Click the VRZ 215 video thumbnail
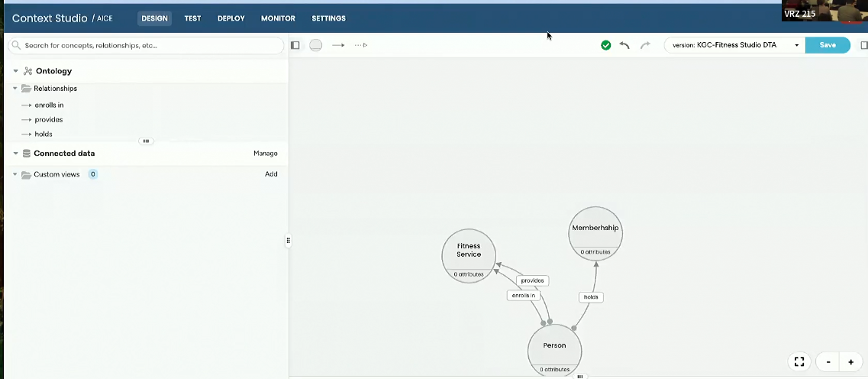 click(824, 11)
